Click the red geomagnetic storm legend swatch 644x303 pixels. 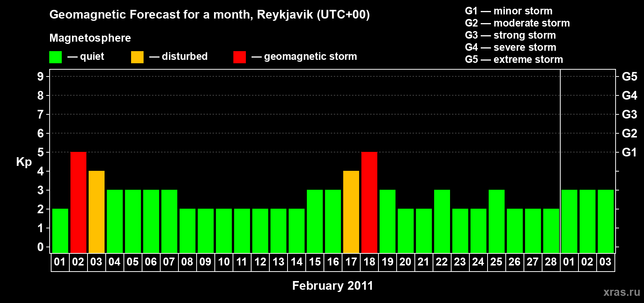(x=239, y=57)
